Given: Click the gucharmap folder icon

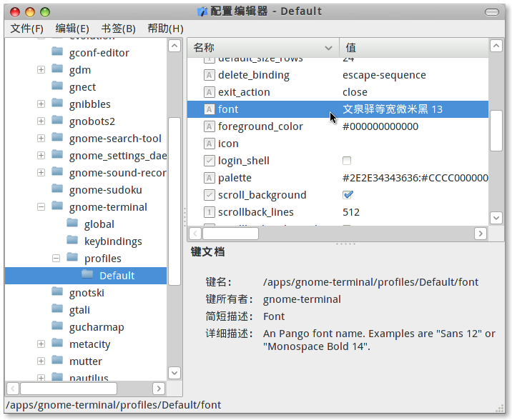Looking at the screenshot, I should [x=57, y=326].
